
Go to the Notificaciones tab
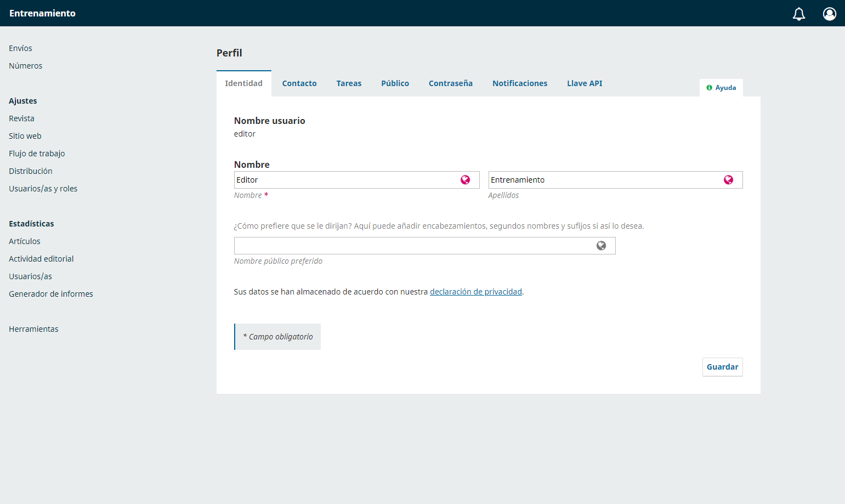point(520,83)
